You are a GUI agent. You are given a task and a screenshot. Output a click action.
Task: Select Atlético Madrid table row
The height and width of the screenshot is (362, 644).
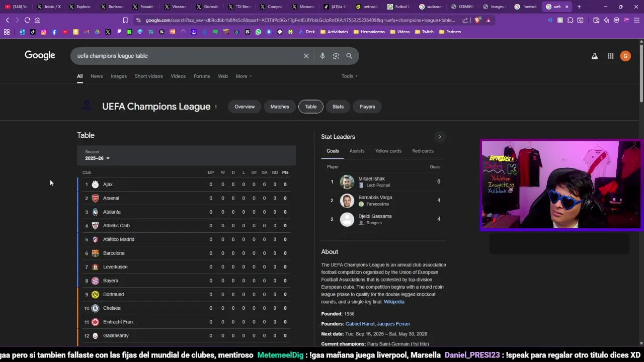[184, 239]
